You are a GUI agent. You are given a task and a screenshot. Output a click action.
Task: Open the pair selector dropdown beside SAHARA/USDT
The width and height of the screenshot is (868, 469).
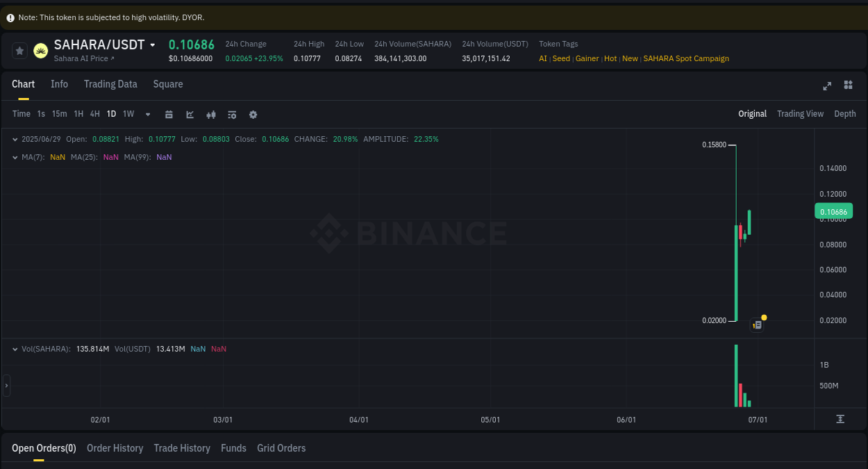tap(153, 44)
